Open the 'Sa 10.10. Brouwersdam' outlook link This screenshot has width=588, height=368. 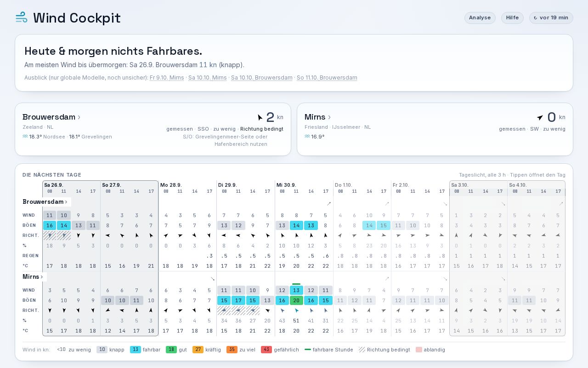tap(262, 78)
